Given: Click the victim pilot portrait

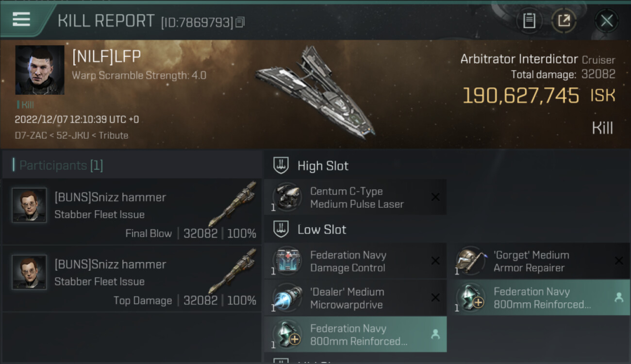Looking at the screenshot, I should (x=40, y=70).
